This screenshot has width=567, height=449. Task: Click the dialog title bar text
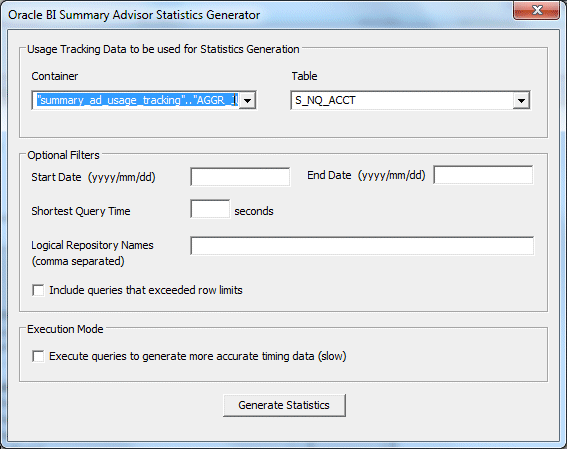(134, 15)
